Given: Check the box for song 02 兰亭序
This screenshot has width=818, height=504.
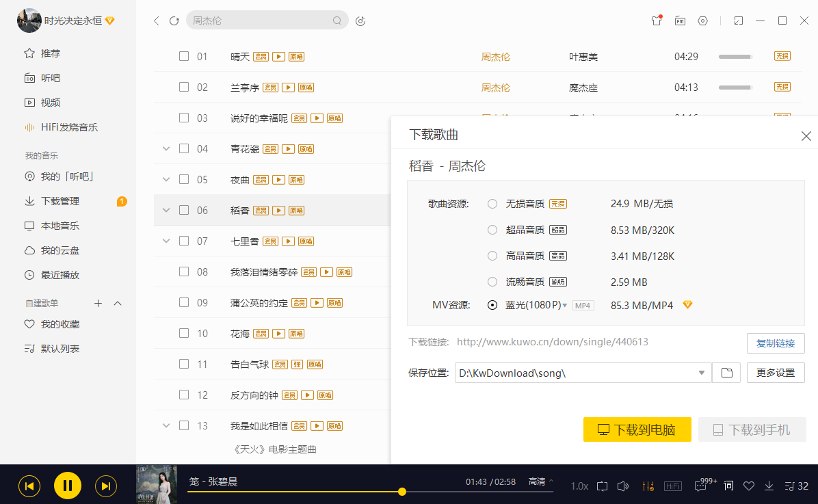Looking at the screenshot, I should 183,87.
